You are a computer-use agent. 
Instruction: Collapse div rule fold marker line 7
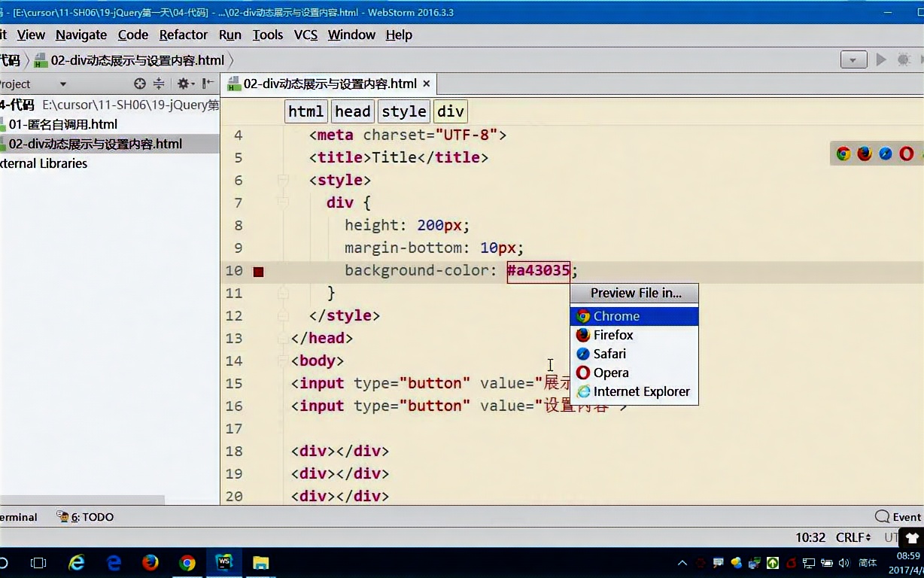pyautogui.click(x=284, y=202)
